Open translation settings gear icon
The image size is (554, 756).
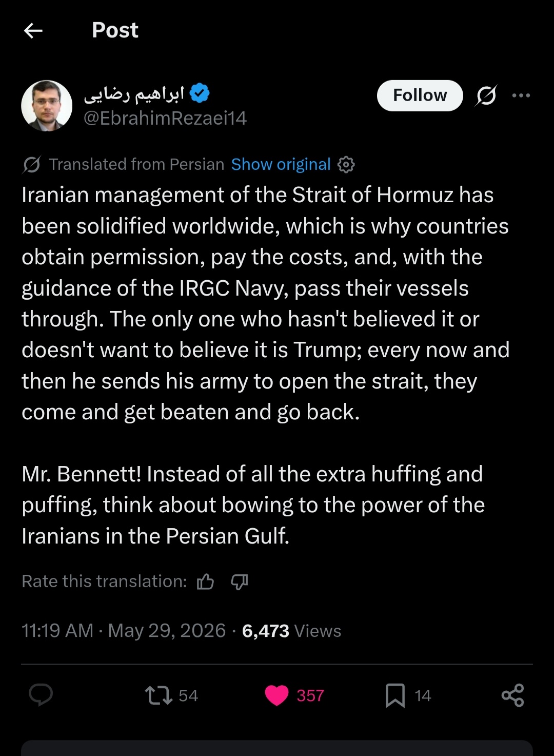346,165
